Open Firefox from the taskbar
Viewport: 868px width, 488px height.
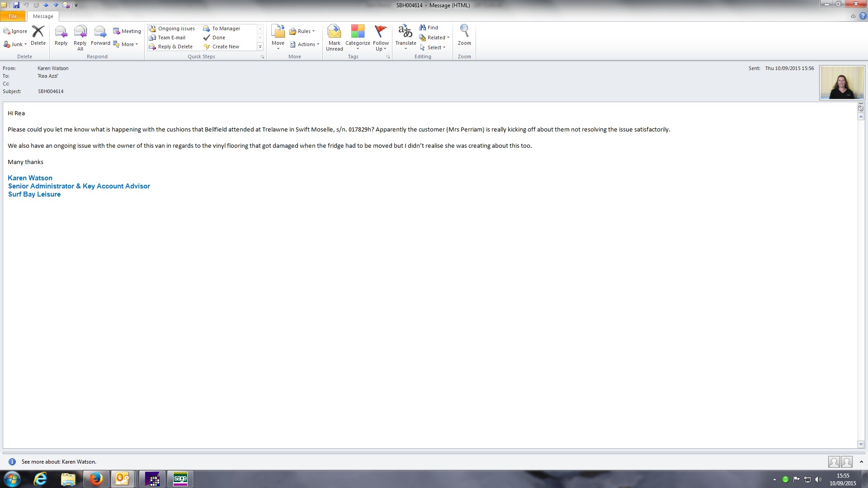click(95, 479)
